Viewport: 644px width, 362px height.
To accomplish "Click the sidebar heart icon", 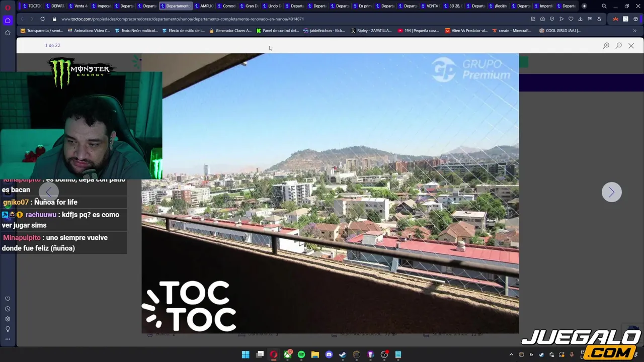I will coord(8,299).
